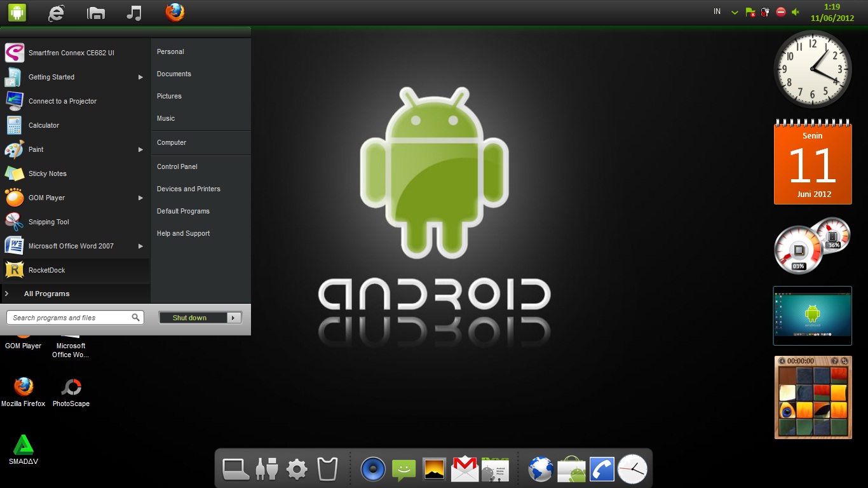Viewport: 868px width, 488px height.
Task: Click the Safely Remove Hardware tray icon
Action: 765,11
